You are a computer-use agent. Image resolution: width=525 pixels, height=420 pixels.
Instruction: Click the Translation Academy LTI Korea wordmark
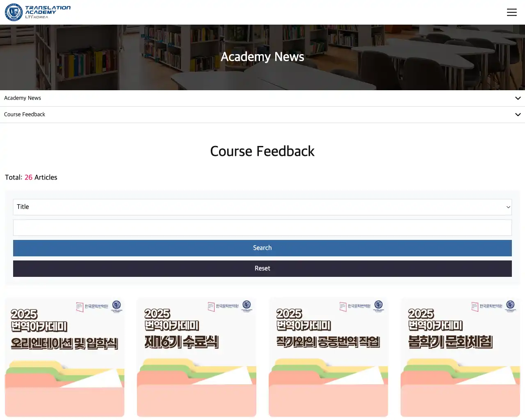click(x=48, y=12)
